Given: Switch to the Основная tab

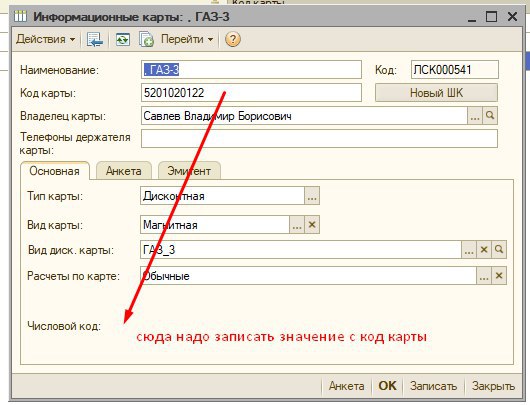Looking at the screenshot, I should 55,171.
